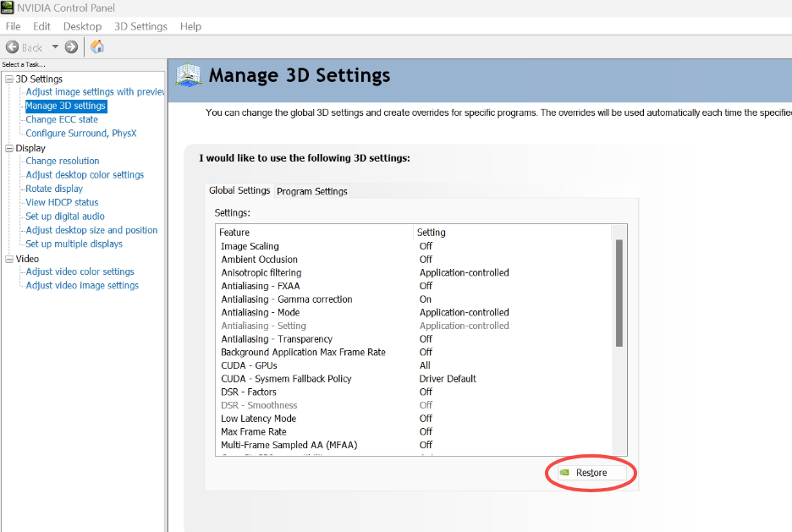This screenshot has height=532, width=792.
Task: Open Adjust desktop size and position
Action: pos(91,230)
